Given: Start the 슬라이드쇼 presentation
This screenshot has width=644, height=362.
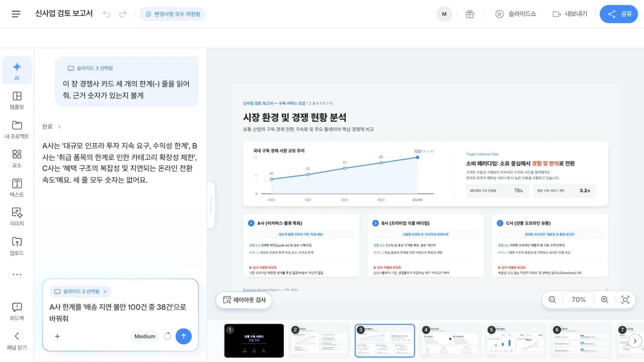Looking at the screenshot, I should click(516, 14).
